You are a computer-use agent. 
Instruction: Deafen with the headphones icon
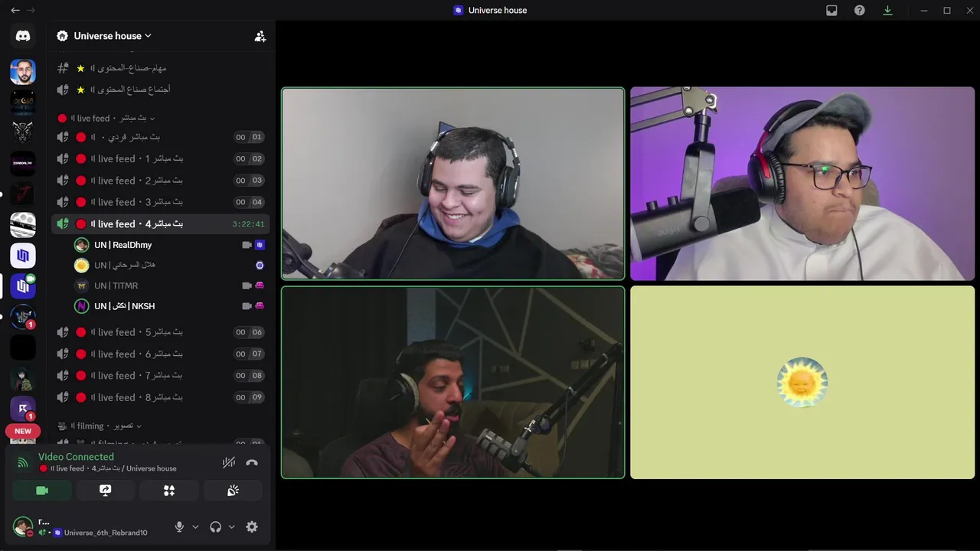click(216, 527)
